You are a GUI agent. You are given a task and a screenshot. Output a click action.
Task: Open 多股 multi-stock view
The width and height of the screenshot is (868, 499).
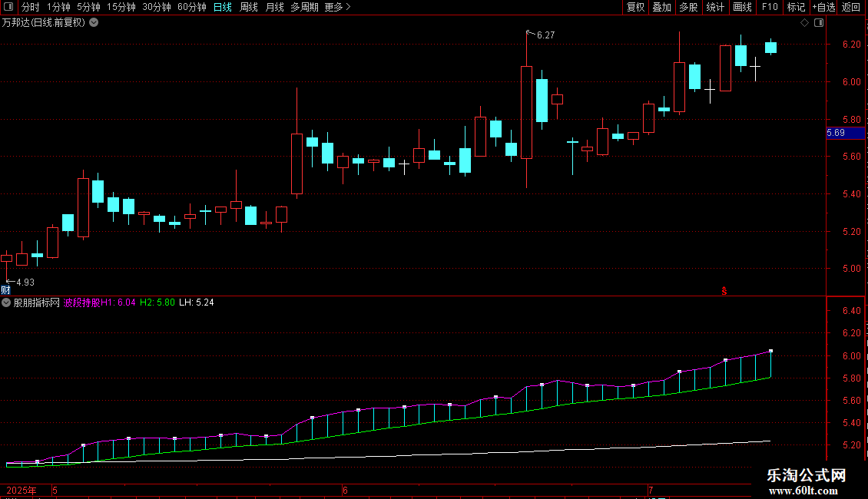click(x=688, y=7)
